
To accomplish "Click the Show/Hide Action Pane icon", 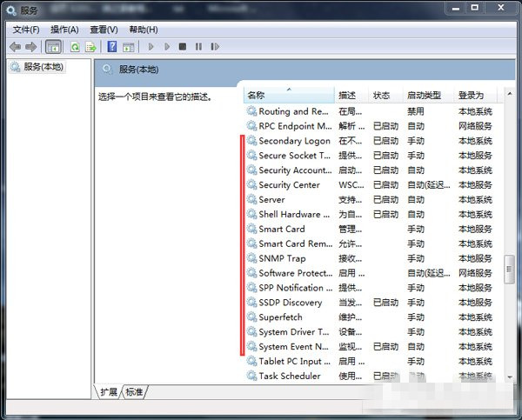I will point(128,47).
